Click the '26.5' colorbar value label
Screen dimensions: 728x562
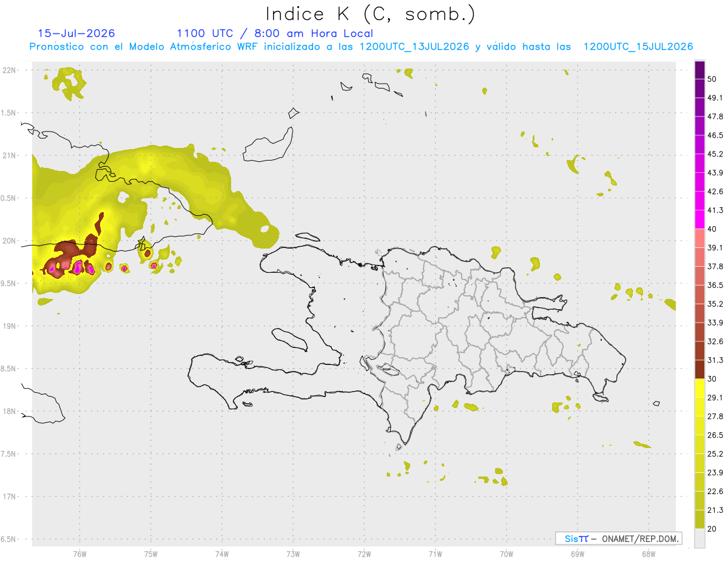pyautogui.click(x=715, y=435)
